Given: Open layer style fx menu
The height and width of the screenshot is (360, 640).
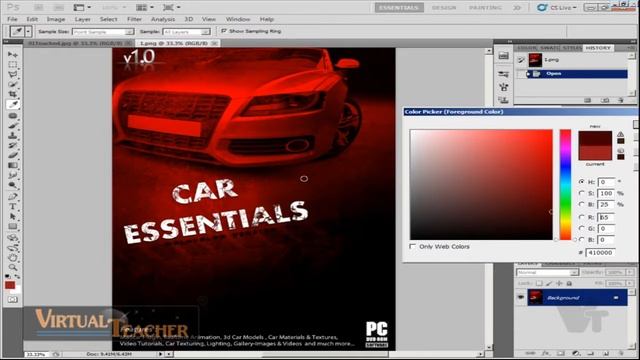Looking at the screenshot, I should pos(545,353).
